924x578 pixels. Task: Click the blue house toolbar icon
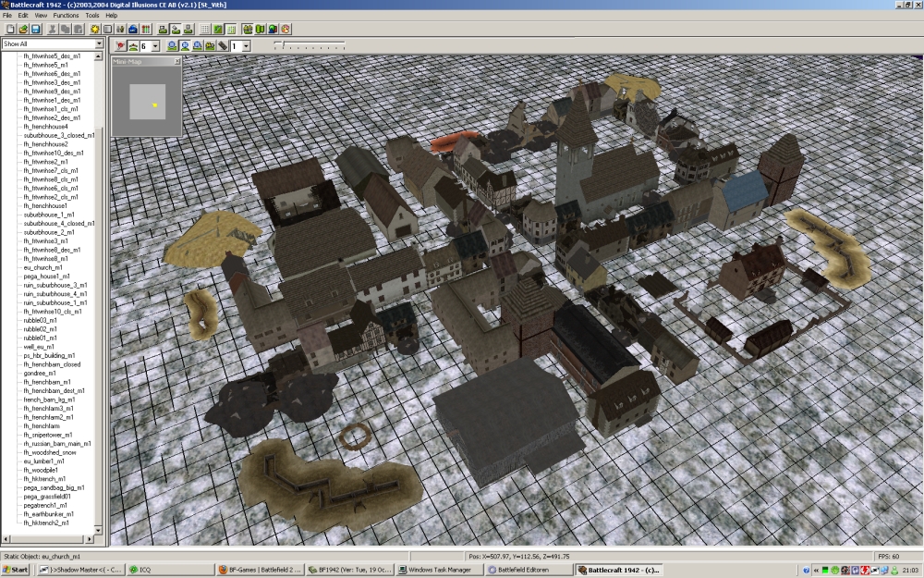pos(133,29)
